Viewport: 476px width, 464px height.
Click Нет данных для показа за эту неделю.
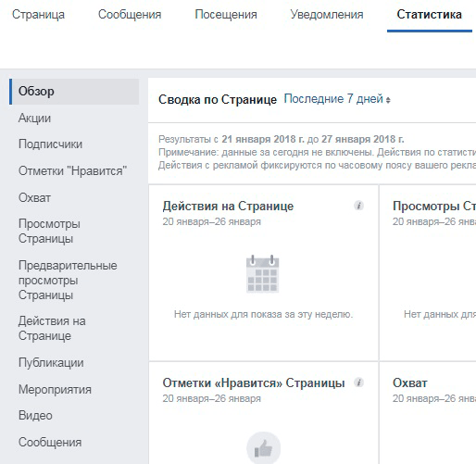point(263,314)
